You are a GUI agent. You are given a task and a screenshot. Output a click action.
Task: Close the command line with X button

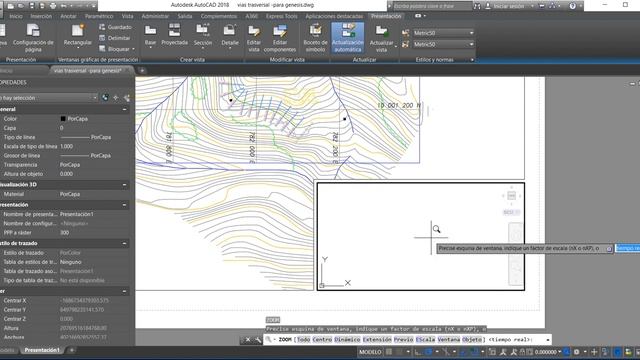(x=248, y=340)
